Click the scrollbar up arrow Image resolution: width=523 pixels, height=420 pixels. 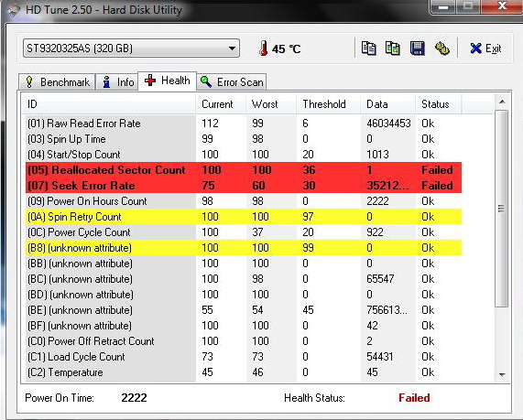[x=502, y=102]
